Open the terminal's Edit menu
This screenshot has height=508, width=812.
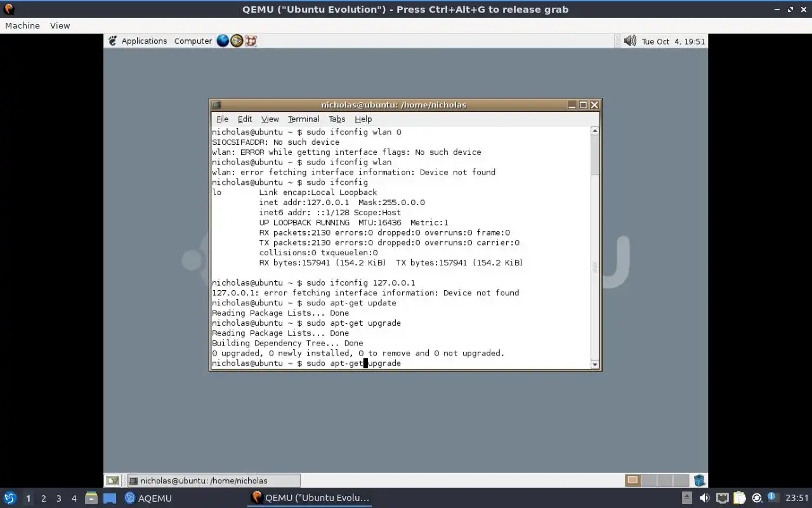(245, 119)
